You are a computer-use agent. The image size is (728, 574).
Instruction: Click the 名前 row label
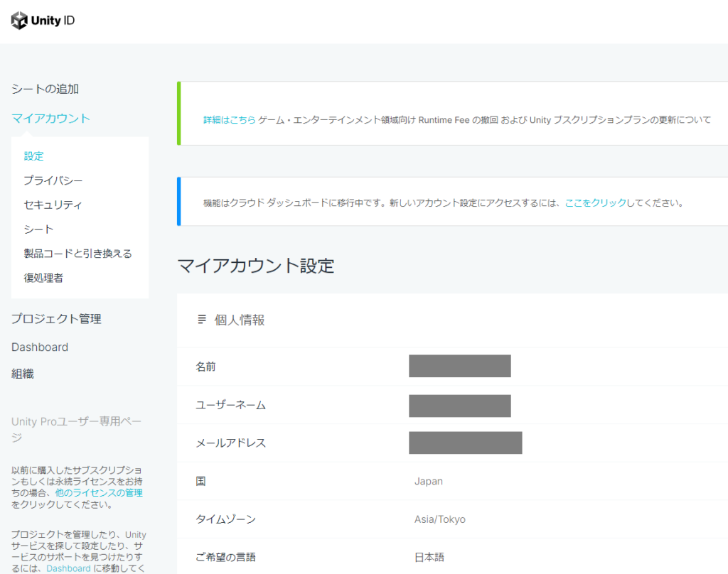pos(205,367)
